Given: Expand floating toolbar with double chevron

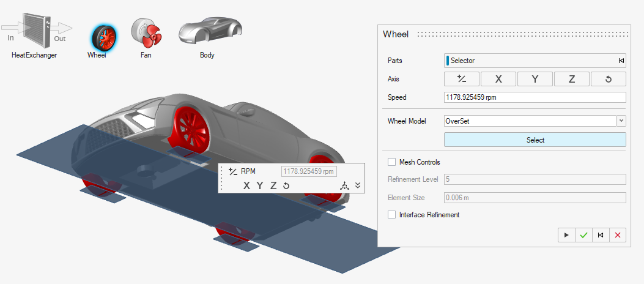Looking at the screenshot, I should coord(358,185).
